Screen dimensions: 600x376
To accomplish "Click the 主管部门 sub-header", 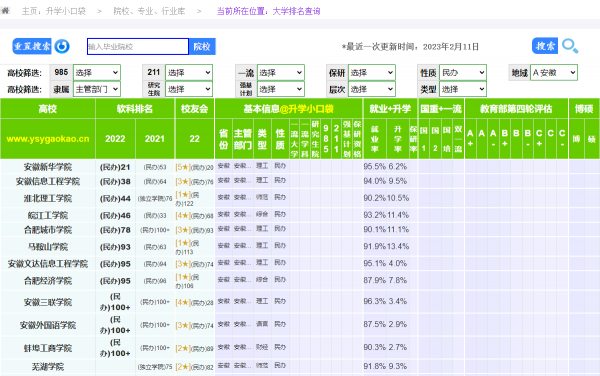I will point(243,138).
